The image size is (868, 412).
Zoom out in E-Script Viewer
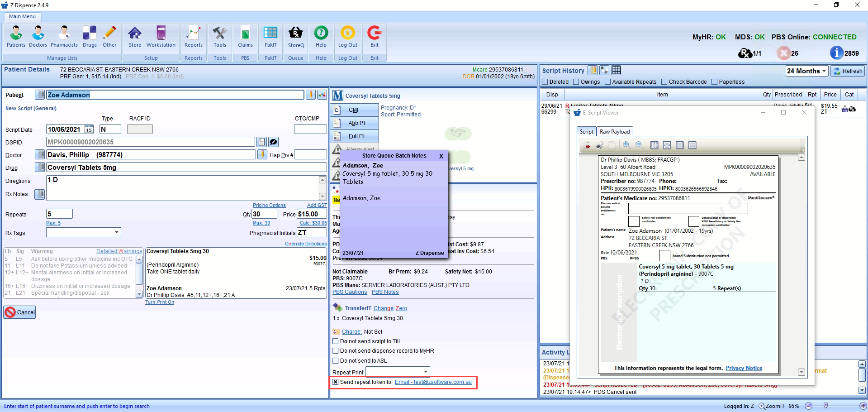click(x=639, y=145)
